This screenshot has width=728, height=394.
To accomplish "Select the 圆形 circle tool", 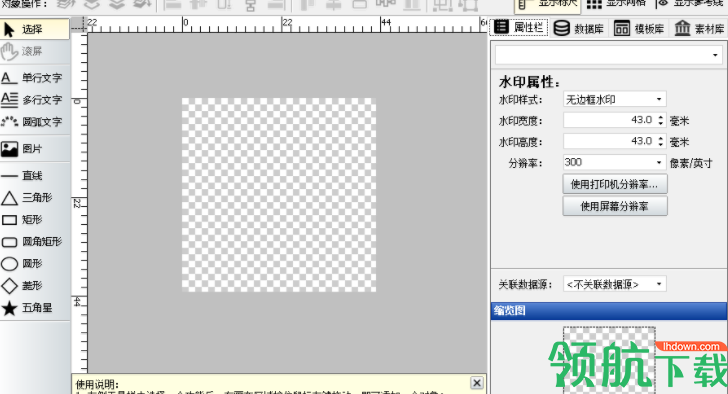I will (34, 264).
